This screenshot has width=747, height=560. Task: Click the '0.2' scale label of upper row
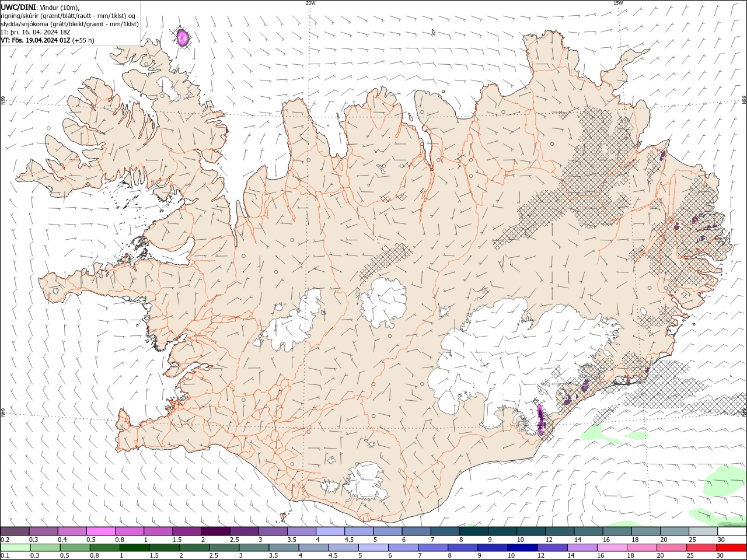point(5,540)
